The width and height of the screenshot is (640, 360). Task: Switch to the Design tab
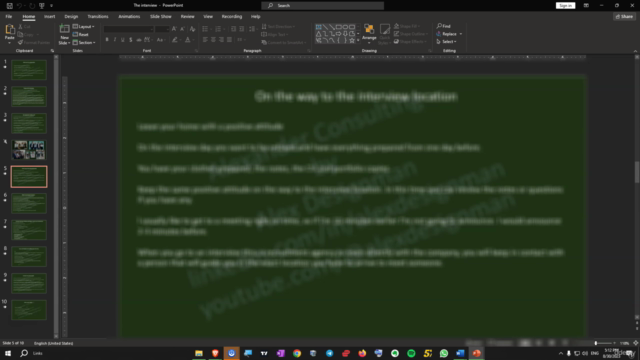(71, 17)
